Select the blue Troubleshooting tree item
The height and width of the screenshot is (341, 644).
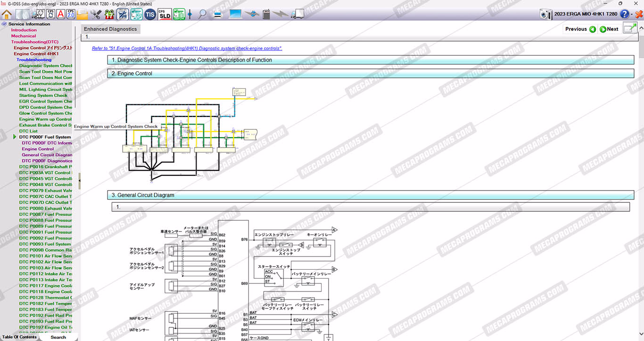(34, 60)
